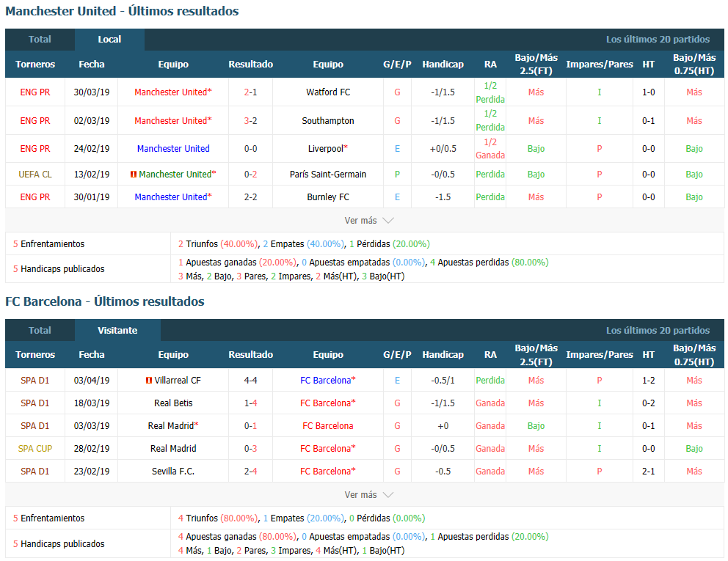
Task: Click the 2-1 result against Watford FC
Action: tap(251, 92)
